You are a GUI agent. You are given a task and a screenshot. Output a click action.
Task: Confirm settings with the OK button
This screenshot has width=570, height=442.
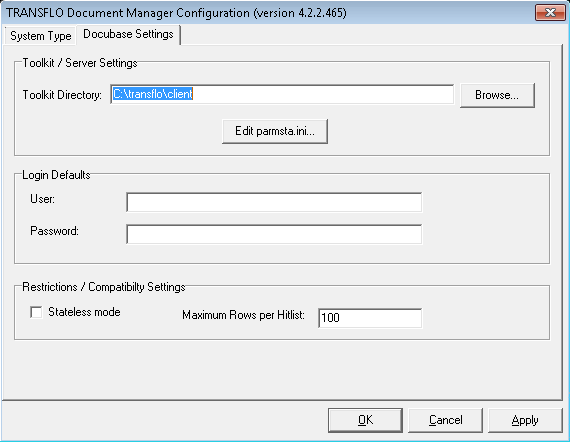click(365, 420)
